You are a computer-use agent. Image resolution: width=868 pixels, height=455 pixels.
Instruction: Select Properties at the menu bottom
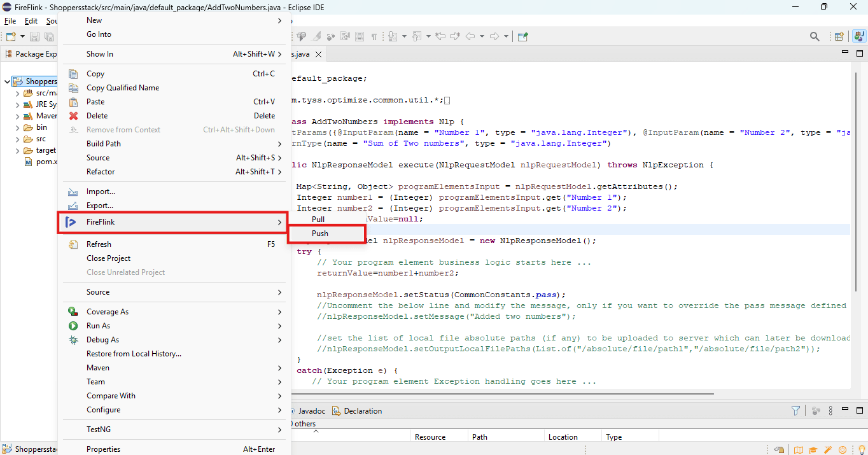pyautogui.click(x=172, y=449)
